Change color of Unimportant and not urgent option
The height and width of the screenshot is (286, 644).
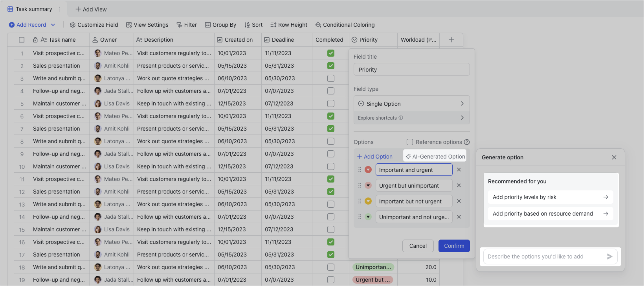point(368,217)
